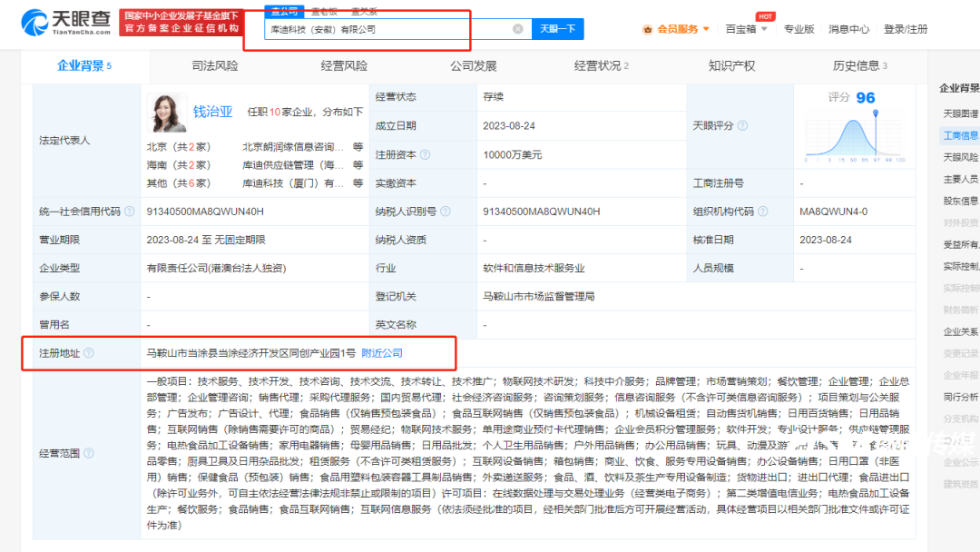The height and width of the screenshot is (552, 980).
Task: Go to 财务简析 in the right sidebar
Action: [x=961, y=310]
